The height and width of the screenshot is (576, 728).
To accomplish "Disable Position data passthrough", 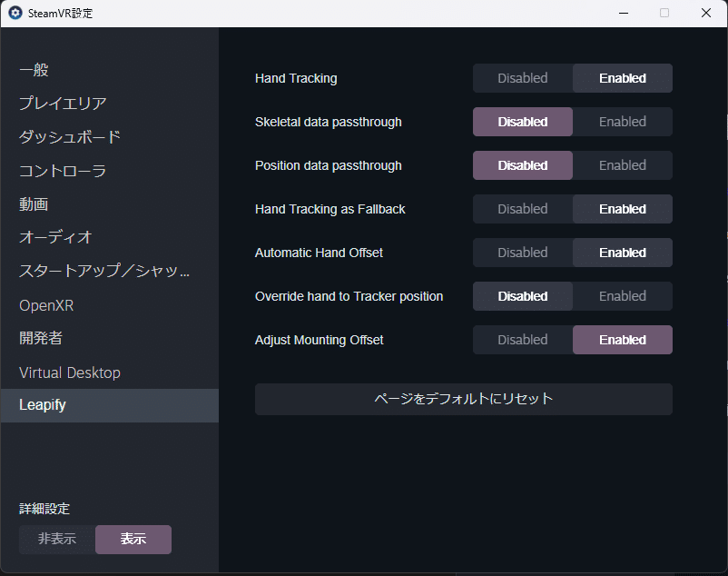I will pyautogui.click(x=523, y=165).
